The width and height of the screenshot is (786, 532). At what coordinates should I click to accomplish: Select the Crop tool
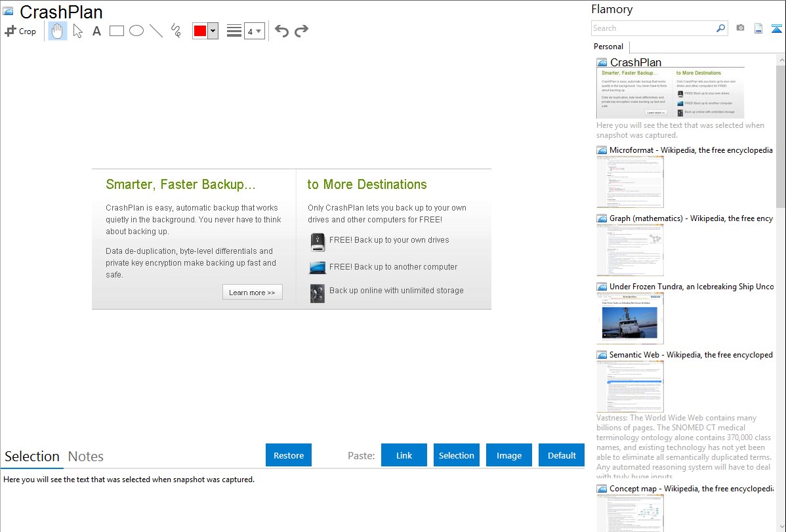pyautogui.click(x=20, y=31)
